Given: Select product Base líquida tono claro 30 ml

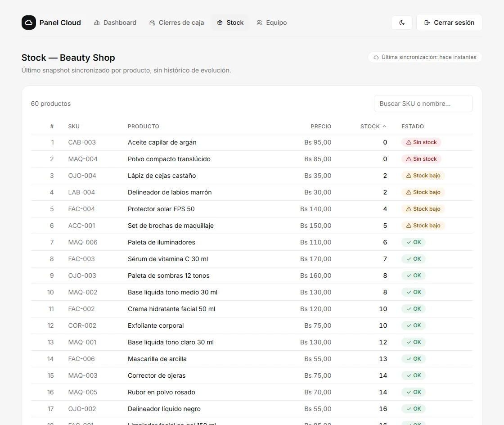Looking at the screenshot, I should coord(171,342).
